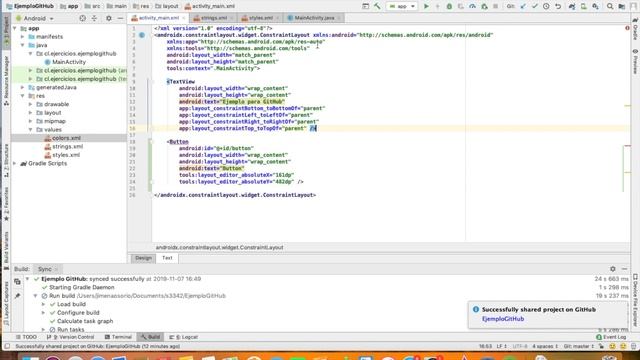The width and height of the screenshot is (640, 360).
Task: Click the Resource Manager side tab
Action: click(x=6, y=81)
